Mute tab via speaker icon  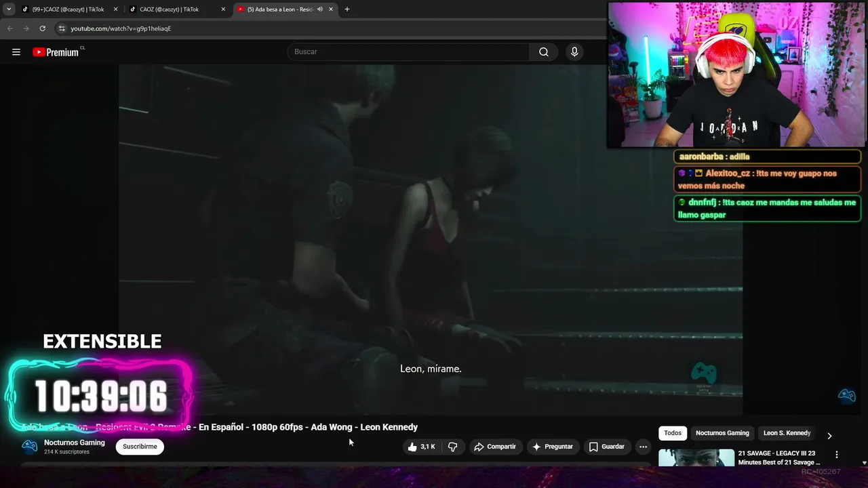click(x=320, y=9)
